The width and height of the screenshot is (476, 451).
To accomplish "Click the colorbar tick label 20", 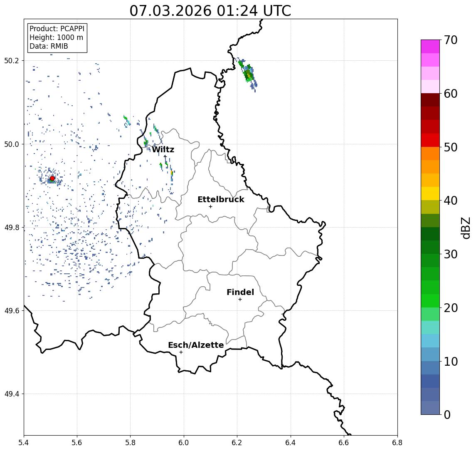I will [451, 307].
